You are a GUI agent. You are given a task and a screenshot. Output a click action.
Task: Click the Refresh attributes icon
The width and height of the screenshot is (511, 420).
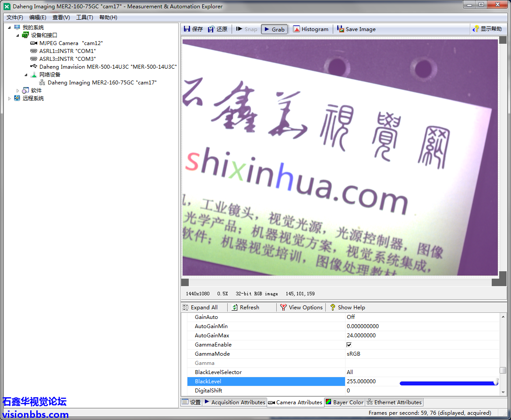(235, 308)
